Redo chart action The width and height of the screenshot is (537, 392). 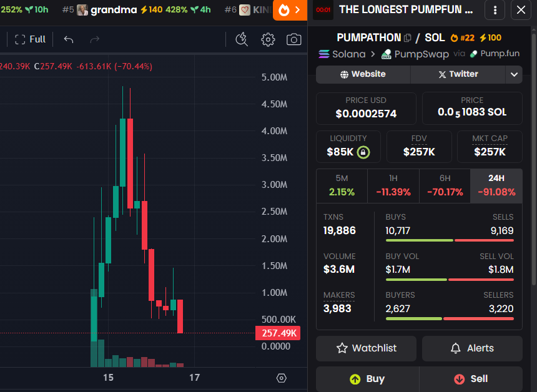pos(94,40)
